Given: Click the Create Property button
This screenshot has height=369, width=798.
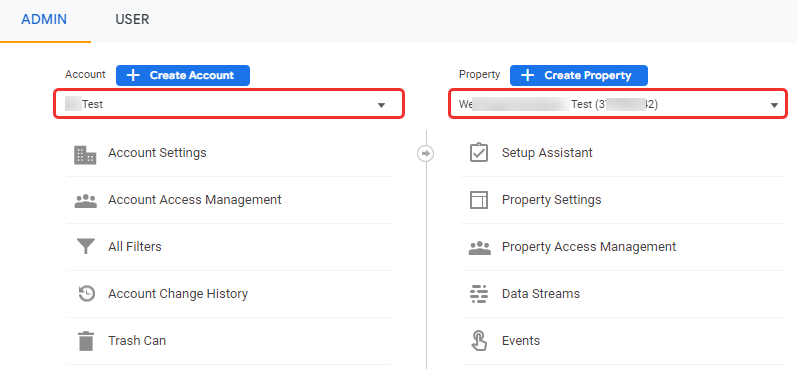Looking at the screenshot, I should pyautogui.click(x=579, y=75).
